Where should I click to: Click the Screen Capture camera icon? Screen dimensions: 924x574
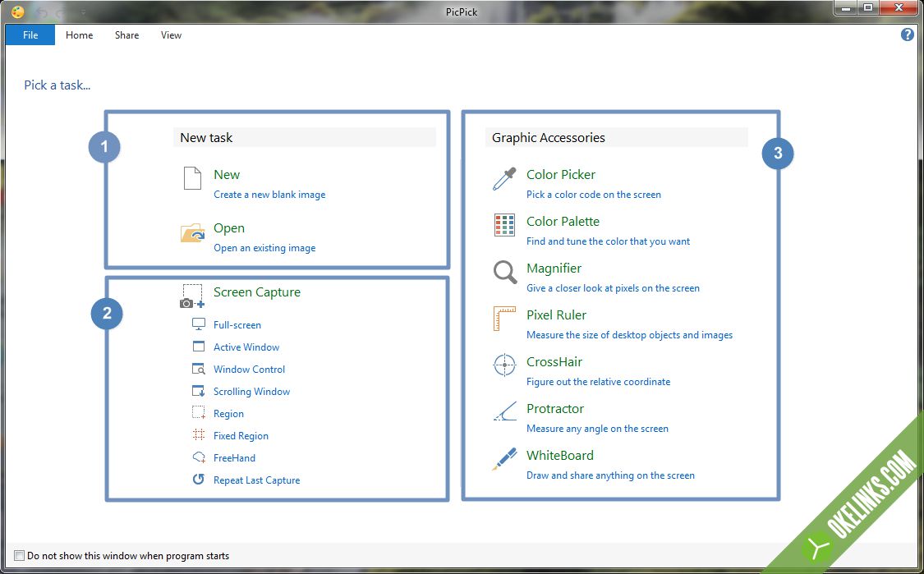pos(192,296)
